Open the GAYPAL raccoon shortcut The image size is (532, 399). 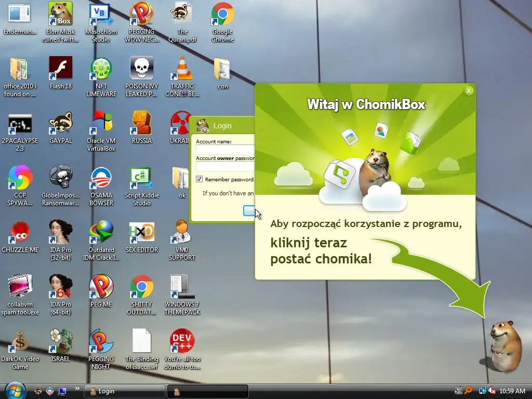tap(60, 128)
